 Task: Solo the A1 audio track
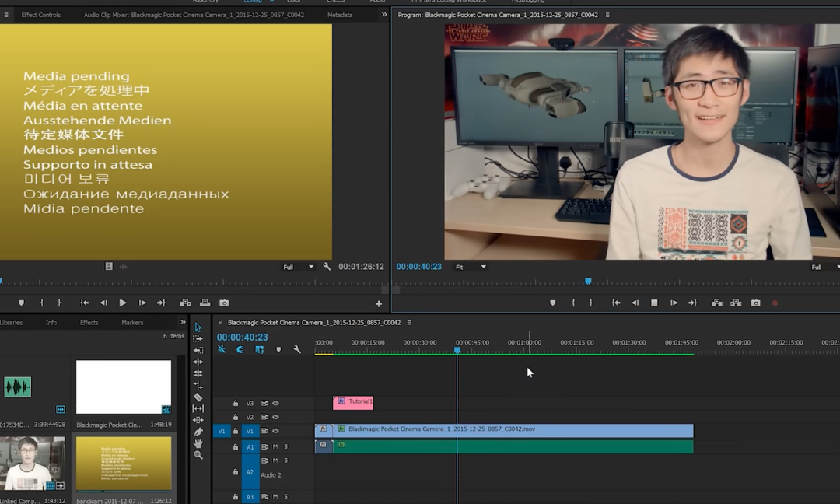(x=285, y=446)
